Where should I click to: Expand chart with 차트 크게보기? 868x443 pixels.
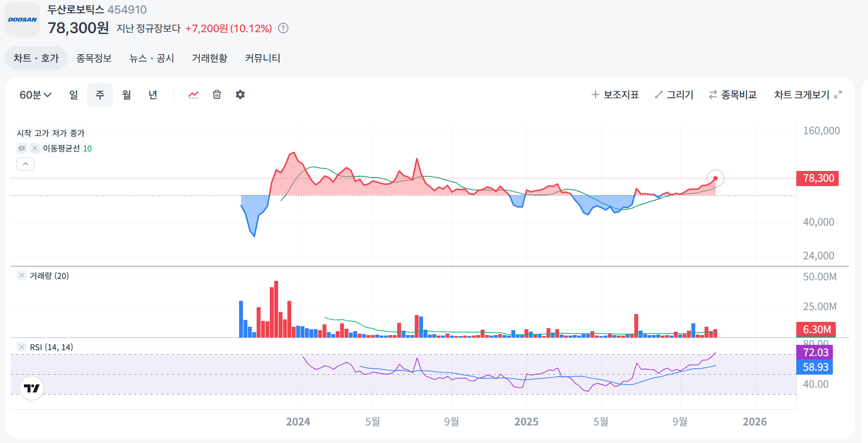tap(808, 95)
